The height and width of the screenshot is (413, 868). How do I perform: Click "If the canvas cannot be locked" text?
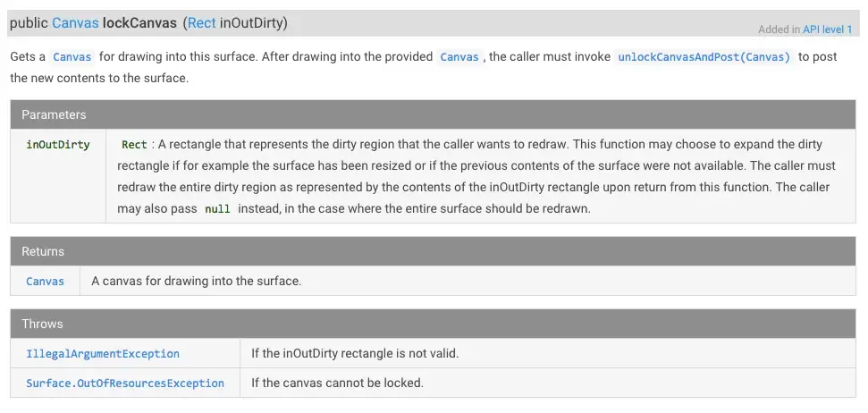pyautogui.click(x=337, y=383)
